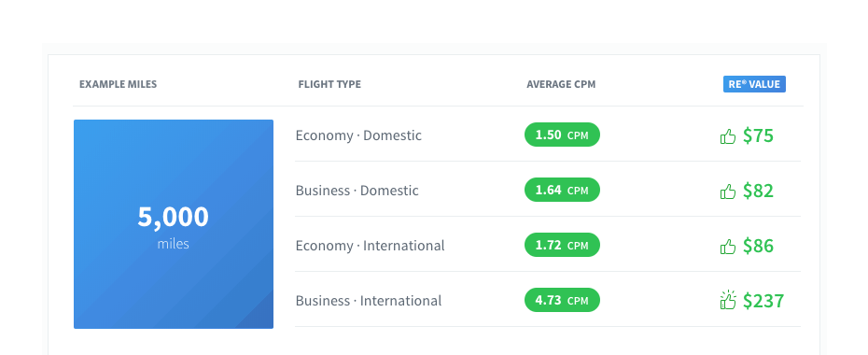Click the Economy · Domestic row label

pos(358,135)
